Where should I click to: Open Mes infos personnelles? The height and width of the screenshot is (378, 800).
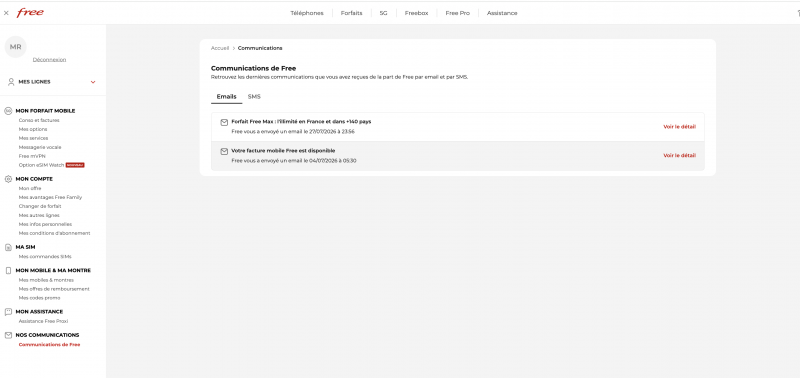pyautogui.click(x=45, y=224)
